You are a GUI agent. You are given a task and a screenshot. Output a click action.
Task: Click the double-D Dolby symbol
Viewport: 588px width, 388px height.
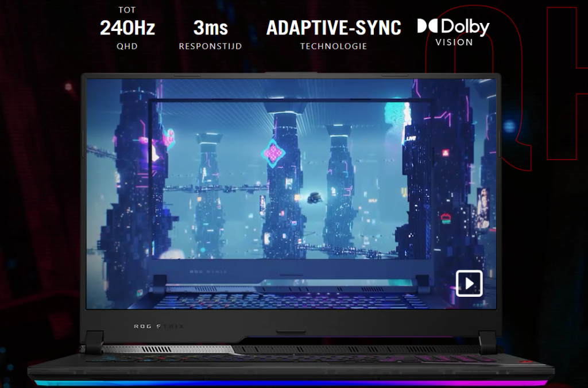(428, 26)
